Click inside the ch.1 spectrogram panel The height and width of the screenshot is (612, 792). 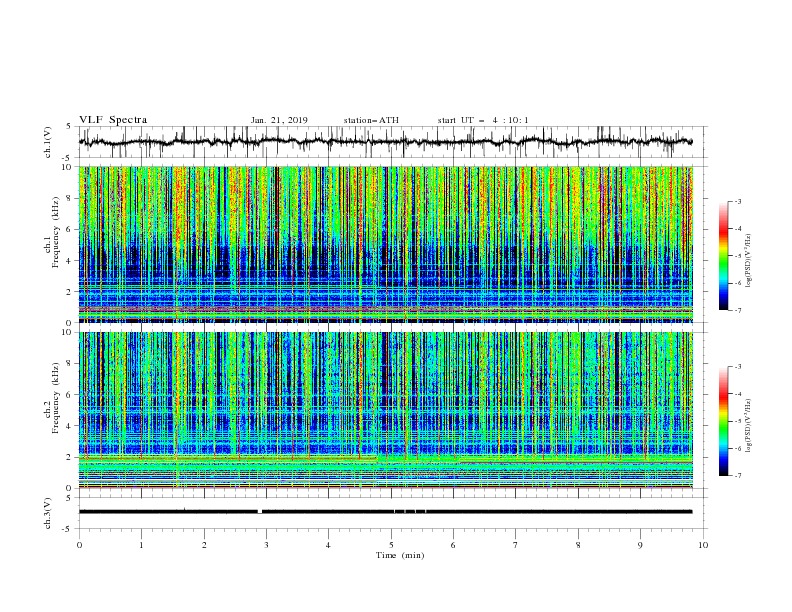click(x=386, y=244)
